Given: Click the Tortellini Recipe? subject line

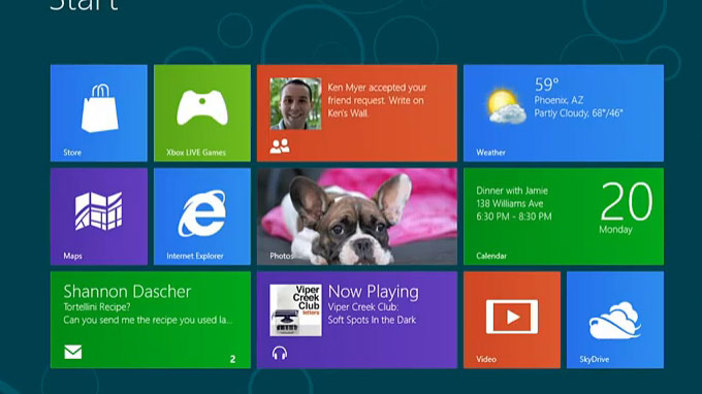Looking at the screenshot, I should [x=97, y=307].
